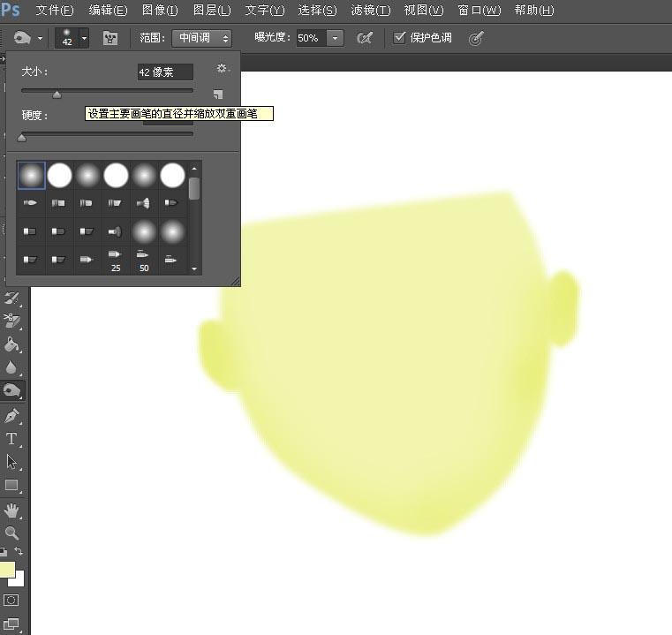Expand the 曝光度 50% dropdown arrow
672x635 pixels.
pos(336,38)
